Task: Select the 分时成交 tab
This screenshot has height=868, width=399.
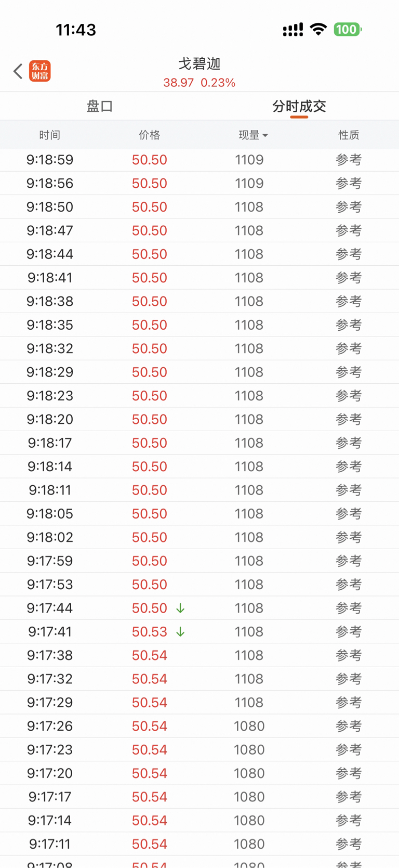Action: point(299,107)
